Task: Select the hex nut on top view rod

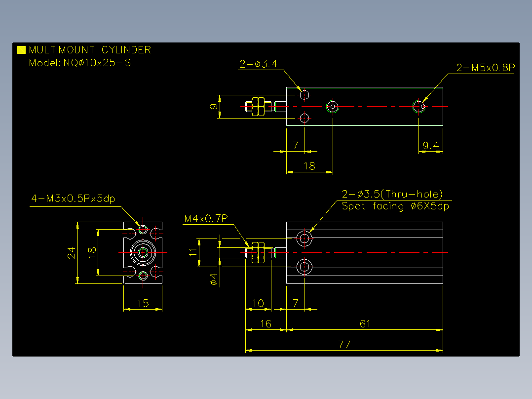Action: pos(258,106)
